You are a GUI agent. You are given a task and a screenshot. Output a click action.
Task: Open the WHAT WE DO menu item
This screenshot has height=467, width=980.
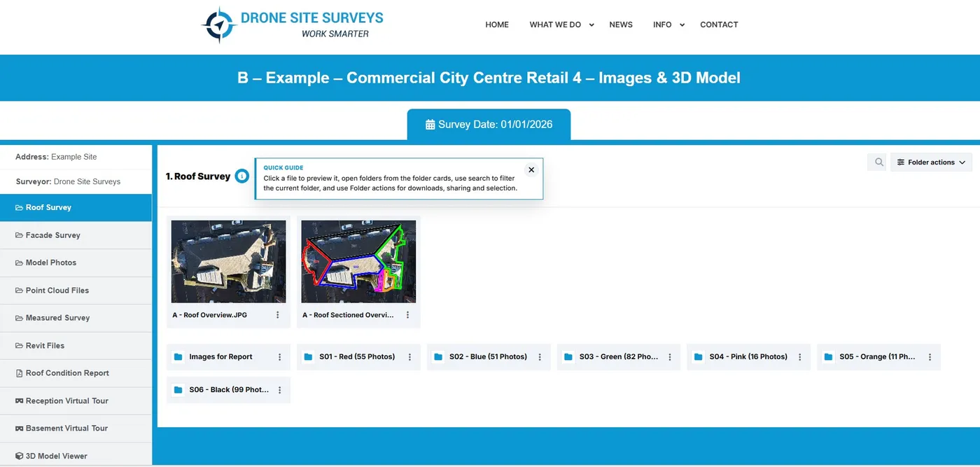coord(555,25)
